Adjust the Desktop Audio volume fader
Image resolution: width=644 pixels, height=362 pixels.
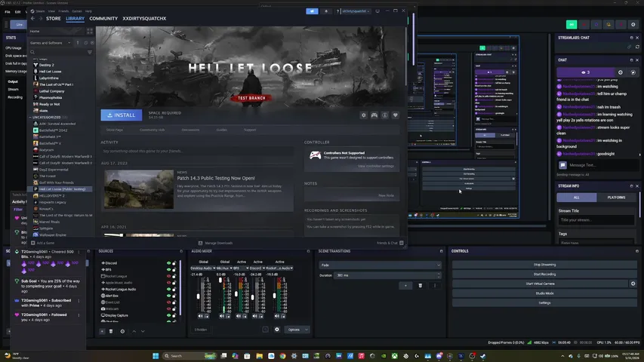(x=198, y=296)
